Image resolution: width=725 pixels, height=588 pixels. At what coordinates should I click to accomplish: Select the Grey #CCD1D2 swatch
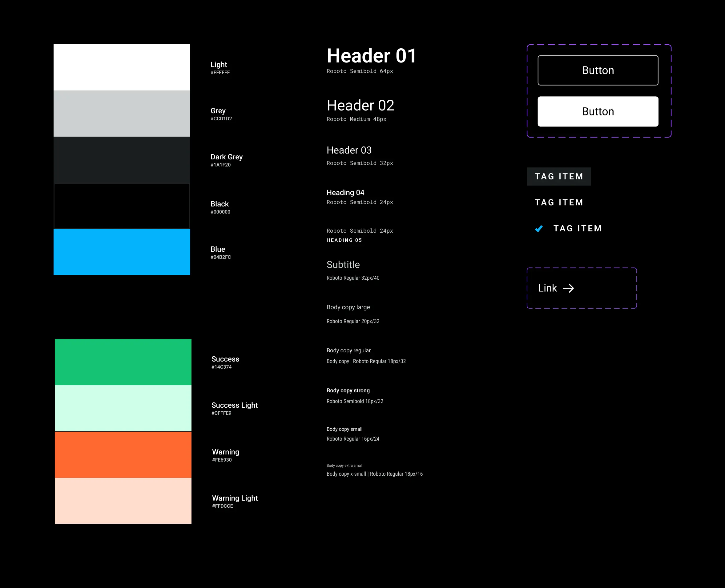point(122,114)
